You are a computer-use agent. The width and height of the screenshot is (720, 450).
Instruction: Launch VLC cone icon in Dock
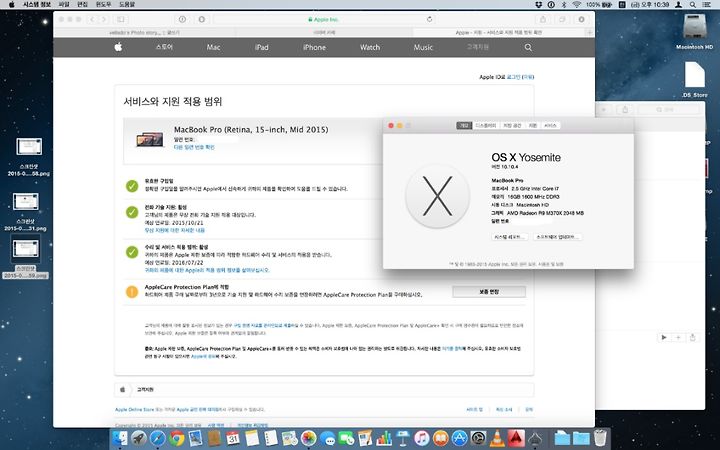click(x=497, y=439)
